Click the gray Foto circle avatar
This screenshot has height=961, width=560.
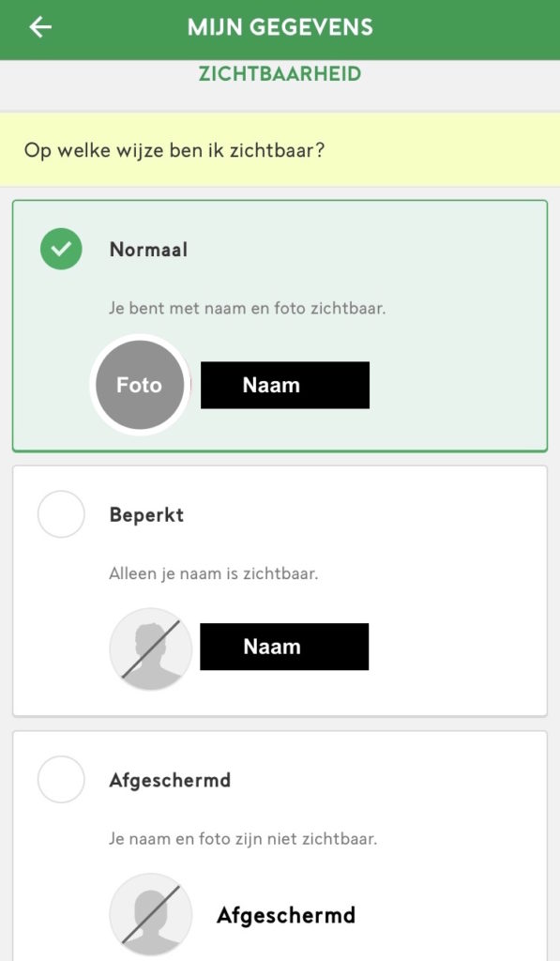pyautogui.click(x=140, y=385)
